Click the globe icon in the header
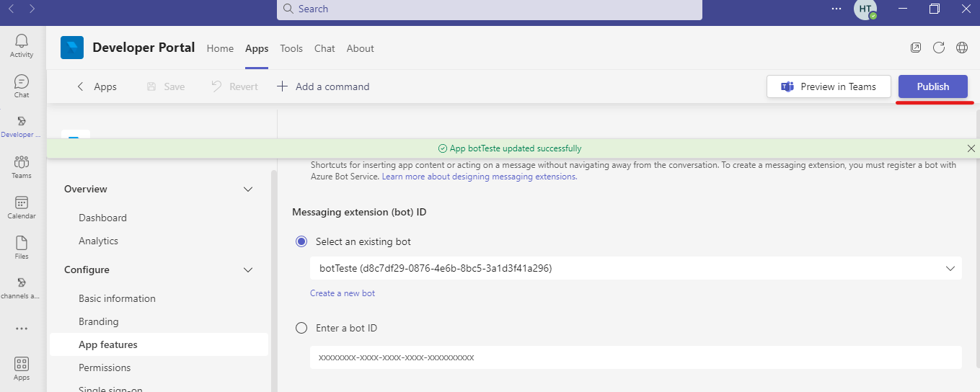 point(962,48)
